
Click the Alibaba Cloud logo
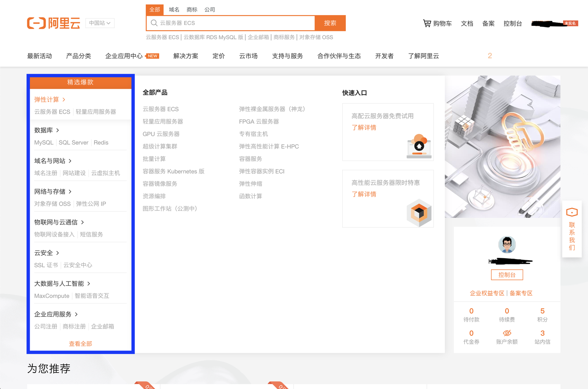[53, 23]
